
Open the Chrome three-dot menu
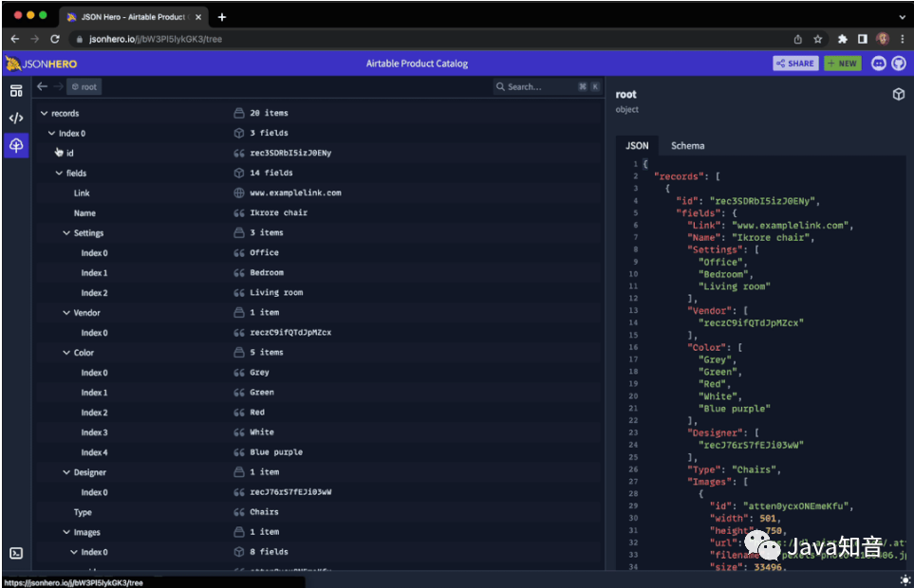coord(903,39)
